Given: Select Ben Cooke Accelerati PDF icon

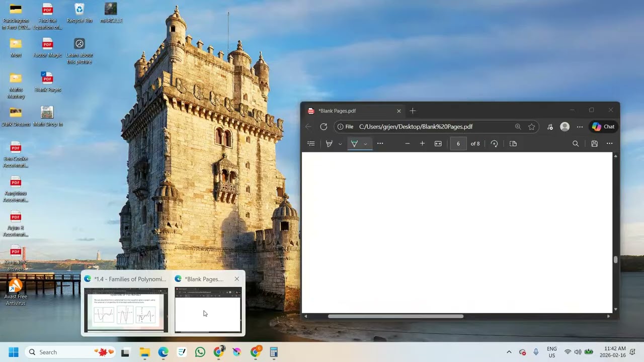Looking at the screenshot, I should point(16,154).
